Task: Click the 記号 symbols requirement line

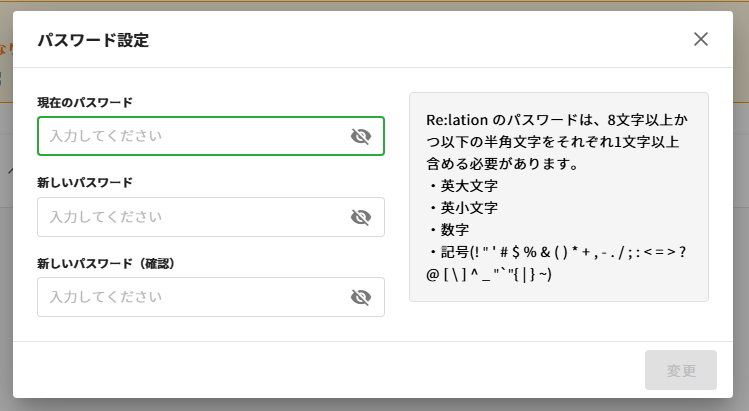Action: tap(560, 252)
